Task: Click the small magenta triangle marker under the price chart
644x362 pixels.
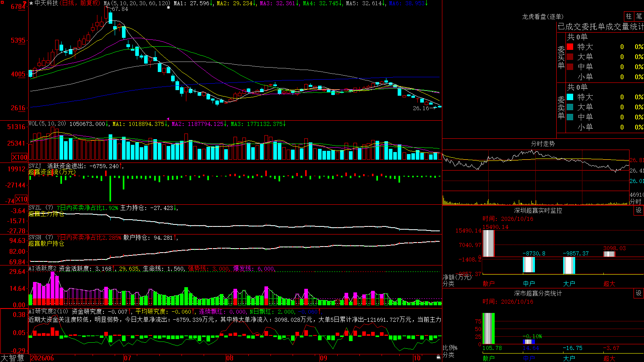Action: 168,119
